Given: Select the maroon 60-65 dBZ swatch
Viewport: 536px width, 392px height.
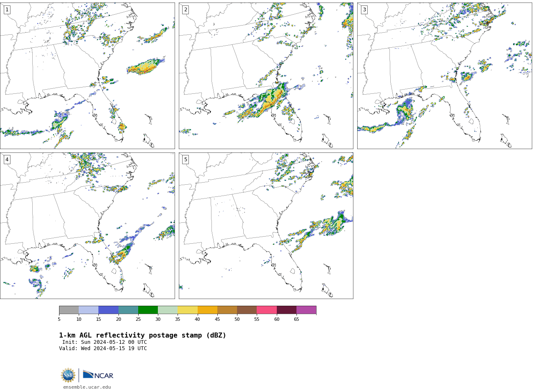Looking at the screenshot, I should 286,310.
